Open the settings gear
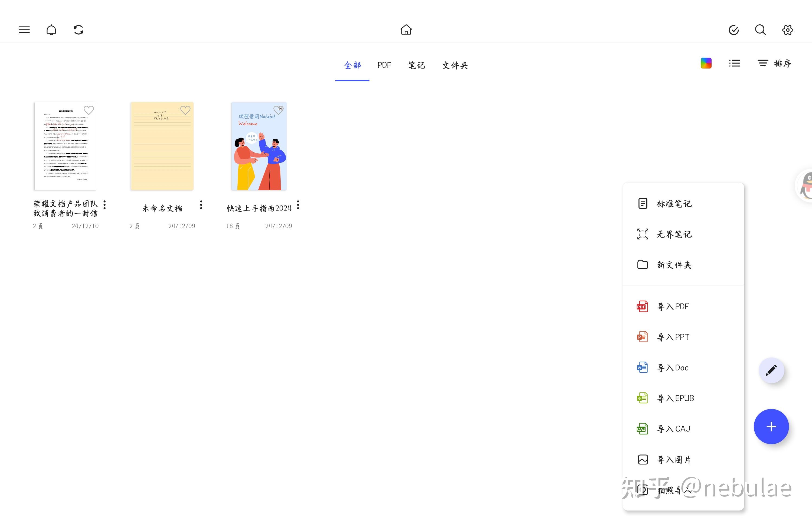This screenshot has width=812, height=520. tap(787, 30)
